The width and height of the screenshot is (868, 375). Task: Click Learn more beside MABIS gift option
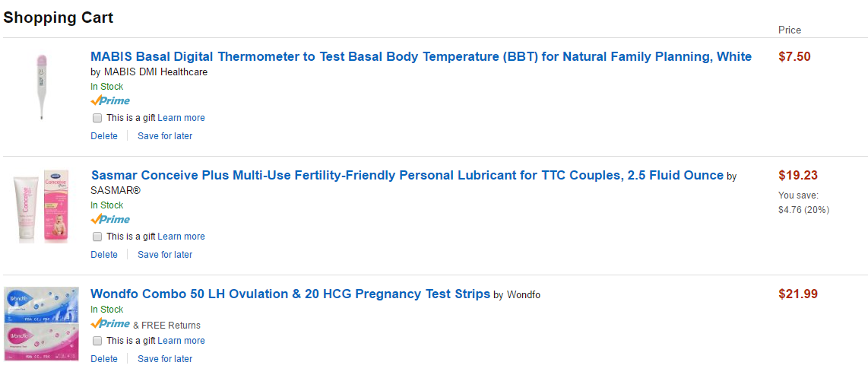pos(181,118)
